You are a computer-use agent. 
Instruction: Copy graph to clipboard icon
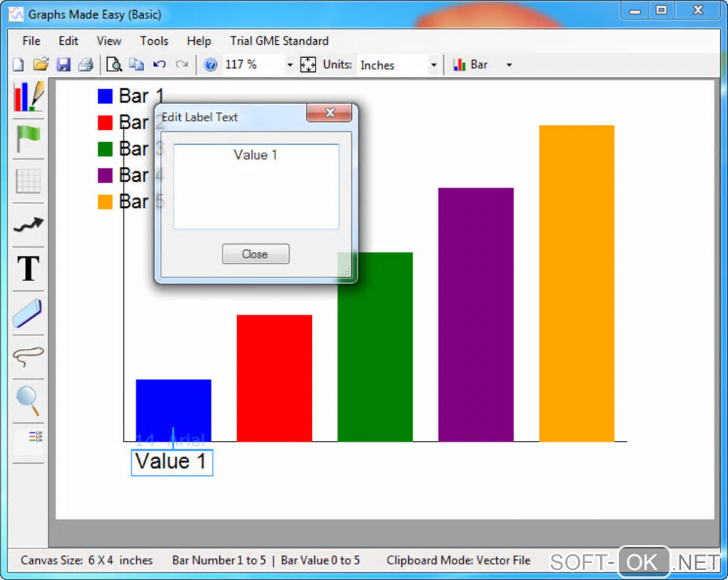click(x=136, y=64)
